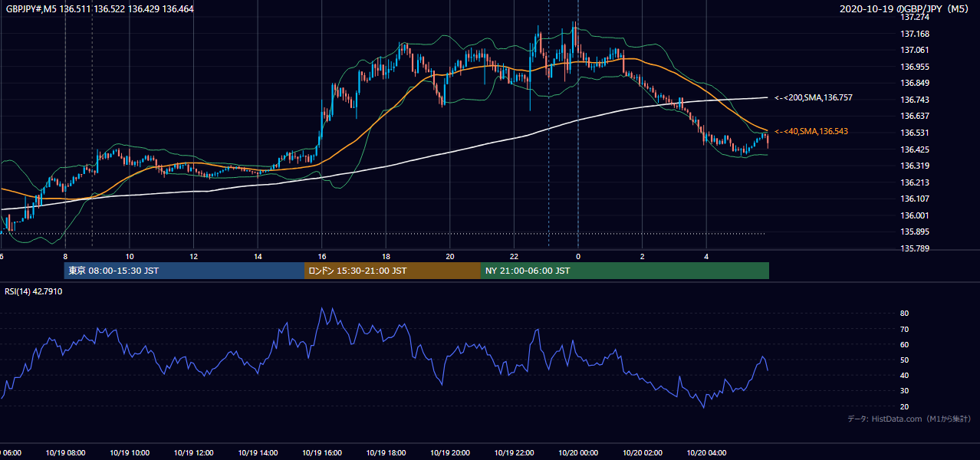Click hour tick 16 on chart time axis

click(x=322, y=256)
